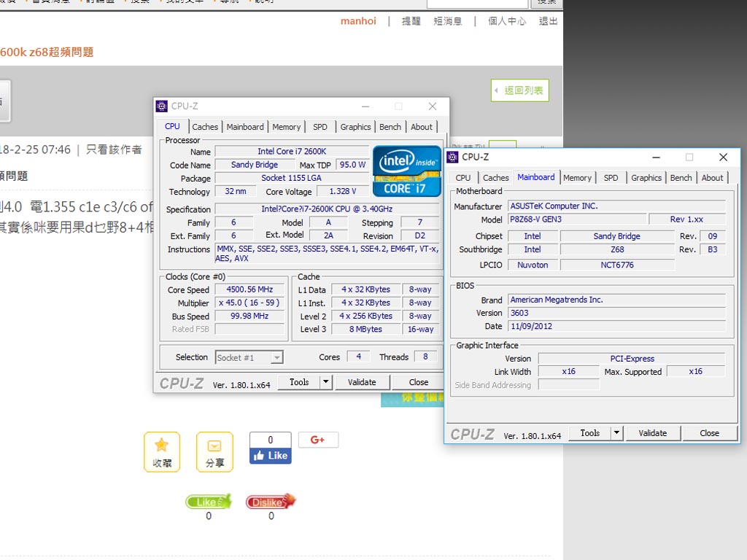This screenshot has width=747, height=560.
Task: Click the P8Z68-V GEN3 model field
Action: [578, 219]
